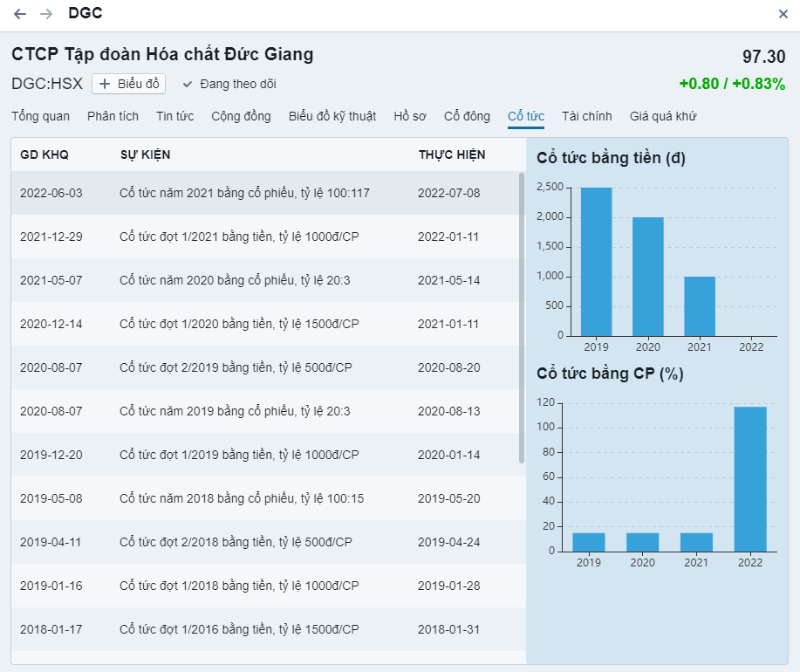Open the Giá quá khứ tab
Viewport: 800px width, 672px height.
click(x=663, y=116)
